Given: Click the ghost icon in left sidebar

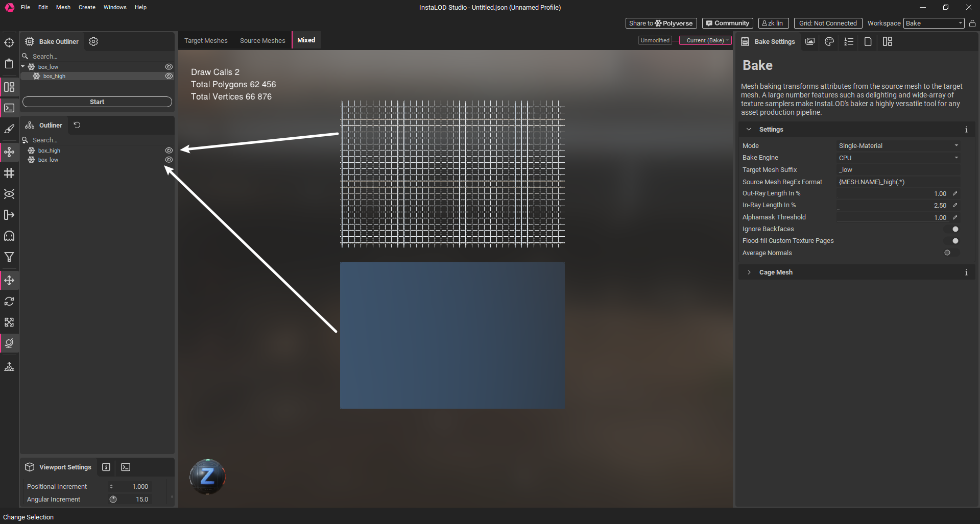Looking at the screenshot, I should pyautogui.click(x=9, y=236).
